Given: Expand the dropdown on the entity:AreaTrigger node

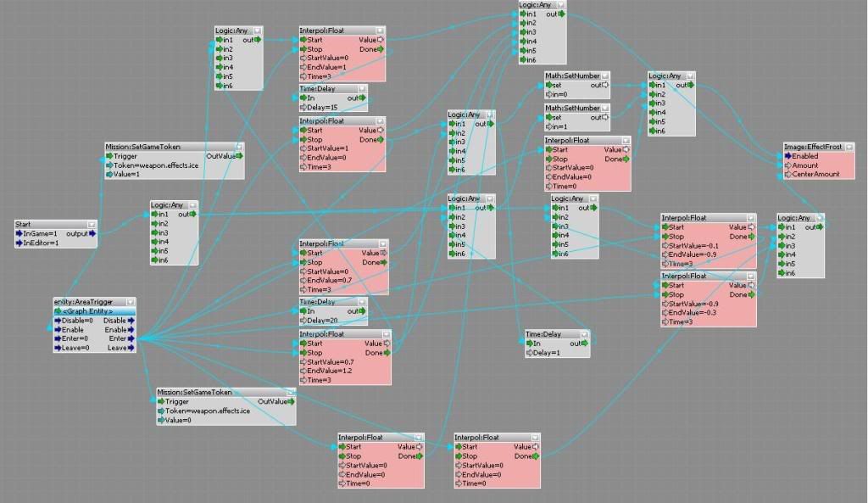Looking at the screenshot, I should point(131,302).
